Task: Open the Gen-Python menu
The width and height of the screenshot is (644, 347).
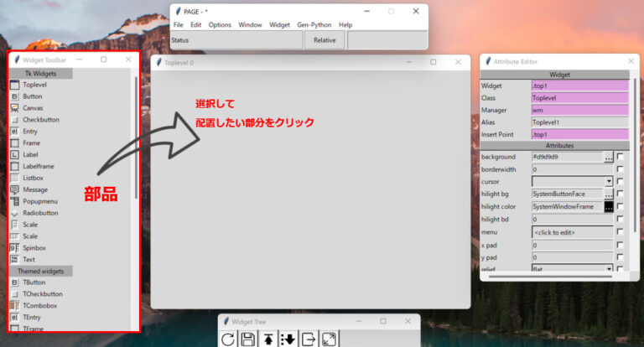Action: click(x=314, y=25)
